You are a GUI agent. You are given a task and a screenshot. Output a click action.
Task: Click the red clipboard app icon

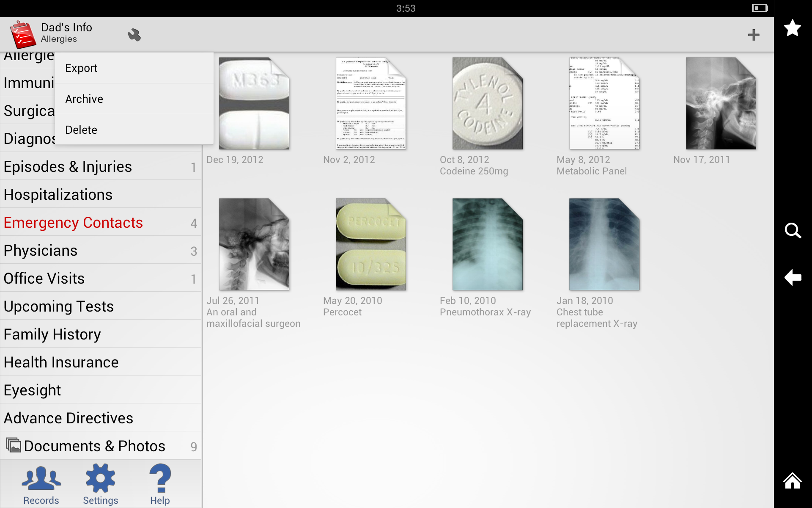coord(22,35)
